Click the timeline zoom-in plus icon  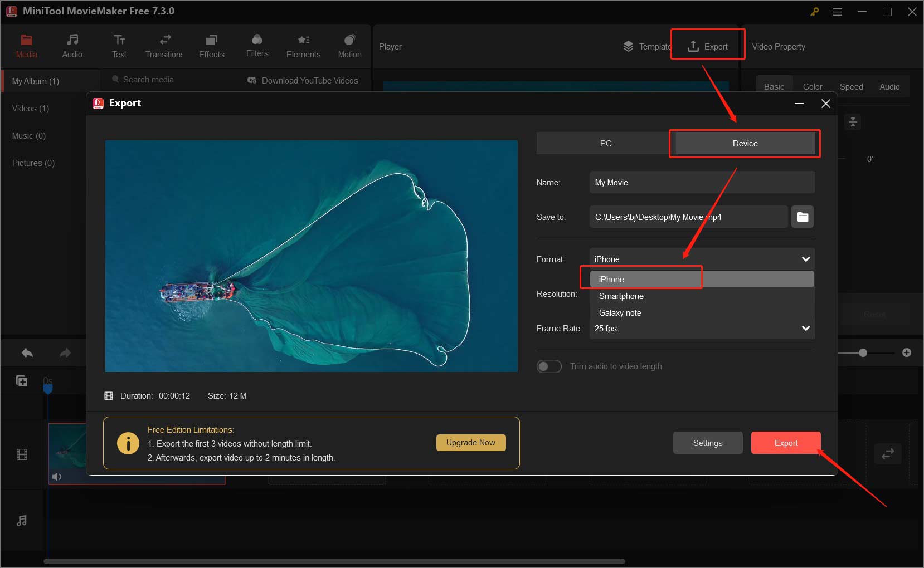(x=907, y=352)
